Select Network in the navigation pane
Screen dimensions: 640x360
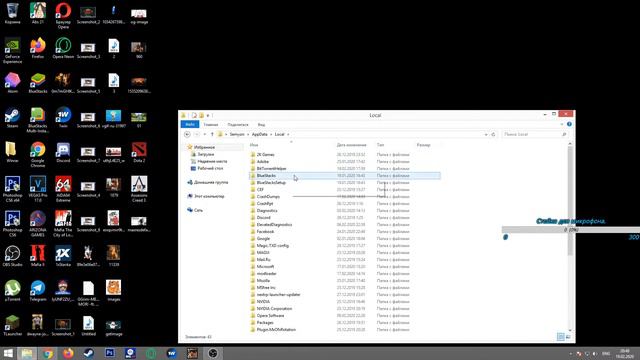(x=198, y=210)
